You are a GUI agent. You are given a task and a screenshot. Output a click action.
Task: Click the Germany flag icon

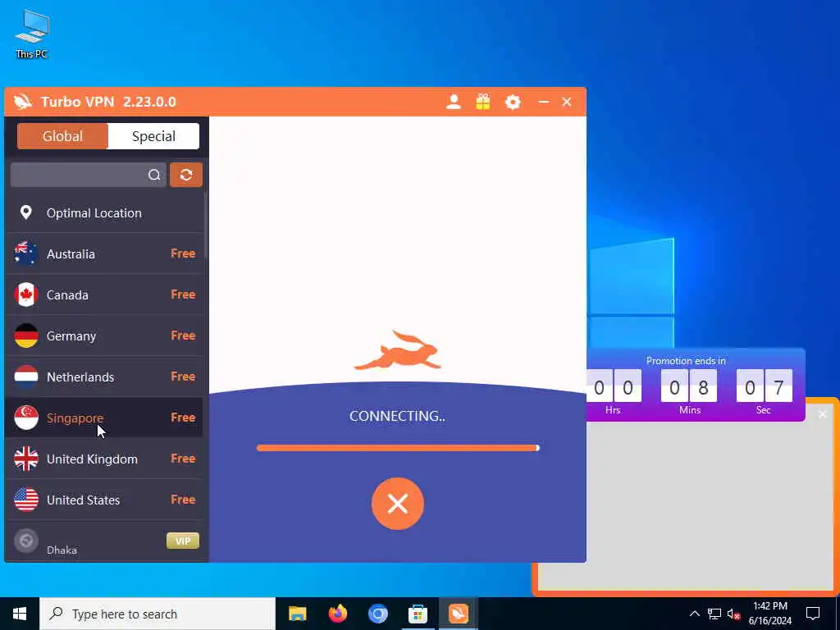pyautogui.click(x=25, y=336)
